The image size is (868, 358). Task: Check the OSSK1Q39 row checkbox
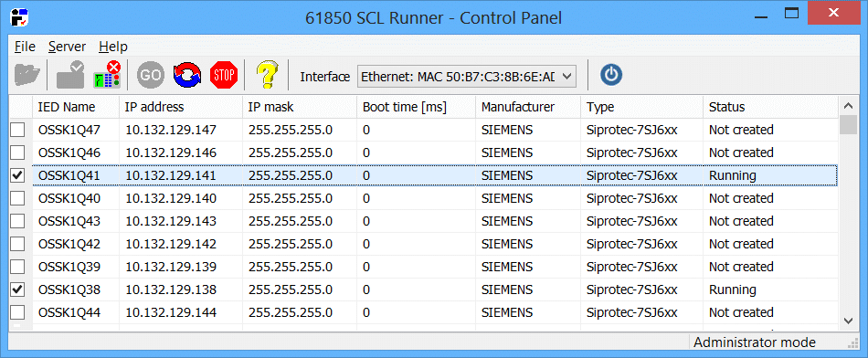tap(17, 267)
